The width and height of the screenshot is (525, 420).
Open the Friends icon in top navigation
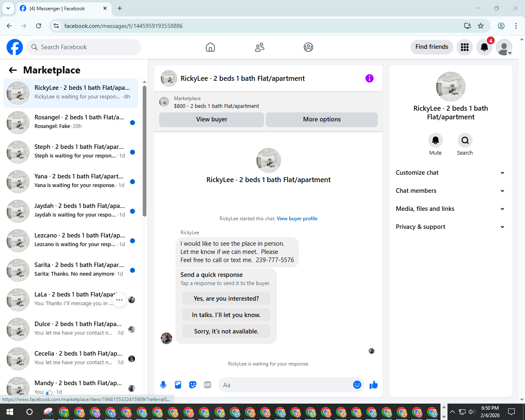click(260, 47)
